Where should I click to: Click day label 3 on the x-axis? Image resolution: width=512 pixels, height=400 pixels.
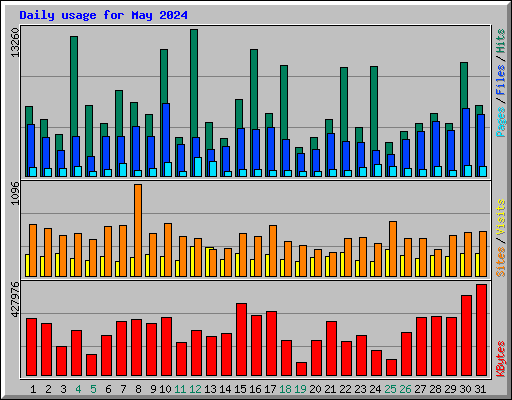click(63, 389)
